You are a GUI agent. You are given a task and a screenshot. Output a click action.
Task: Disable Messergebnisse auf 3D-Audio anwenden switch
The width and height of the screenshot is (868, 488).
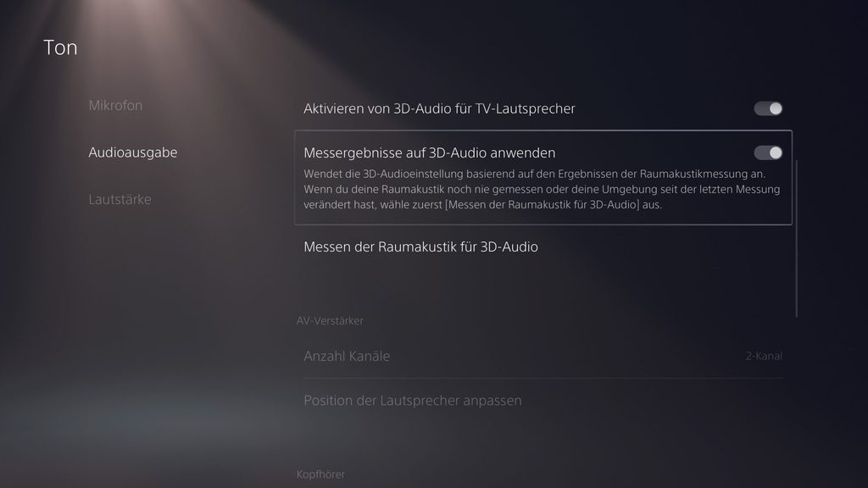[768, 152]
